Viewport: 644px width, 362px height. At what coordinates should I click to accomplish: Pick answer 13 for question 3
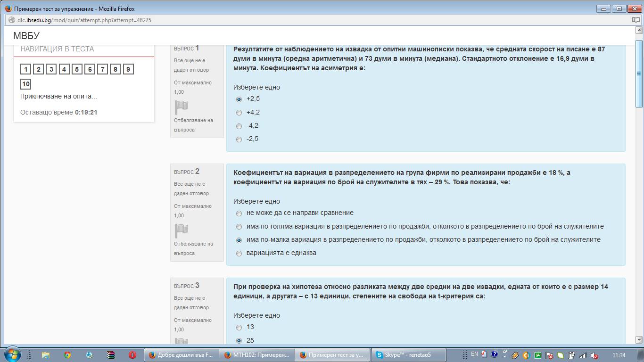point(239,327)
